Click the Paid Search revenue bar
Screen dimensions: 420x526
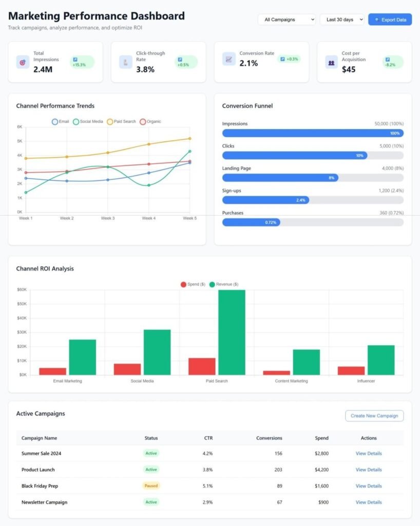pyautogui.click(x=232, y=332)
